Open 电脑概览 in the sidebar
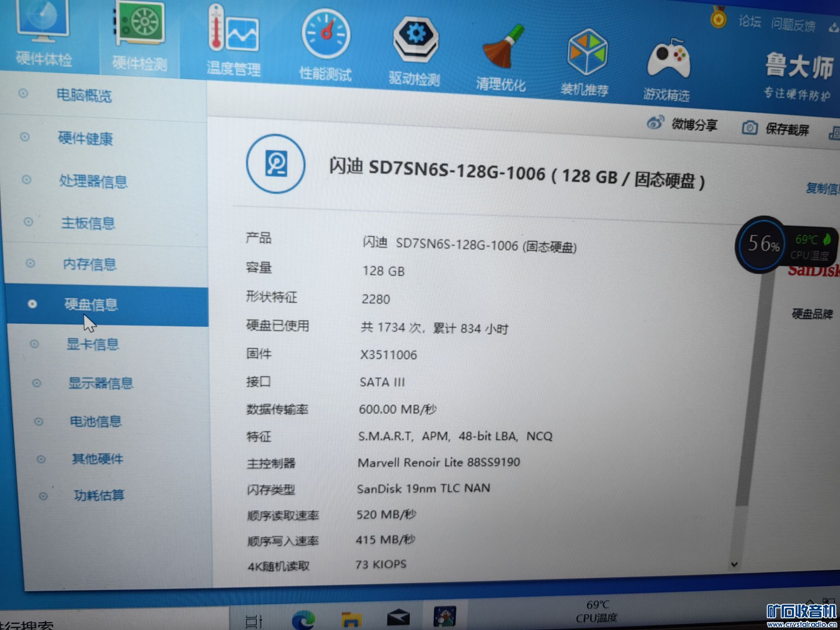 pyautogui.click(x=84, y=95)
